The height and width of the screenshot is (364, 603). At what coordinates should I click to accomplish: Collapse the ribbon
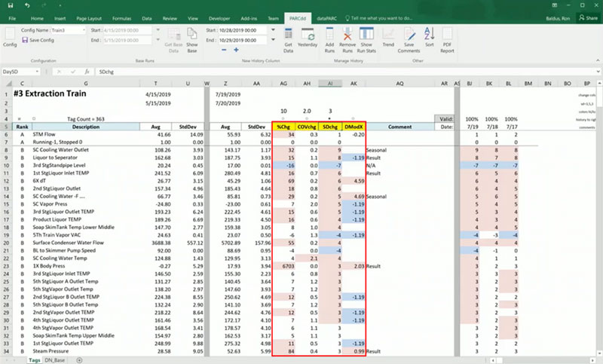[x=598, y=60]
